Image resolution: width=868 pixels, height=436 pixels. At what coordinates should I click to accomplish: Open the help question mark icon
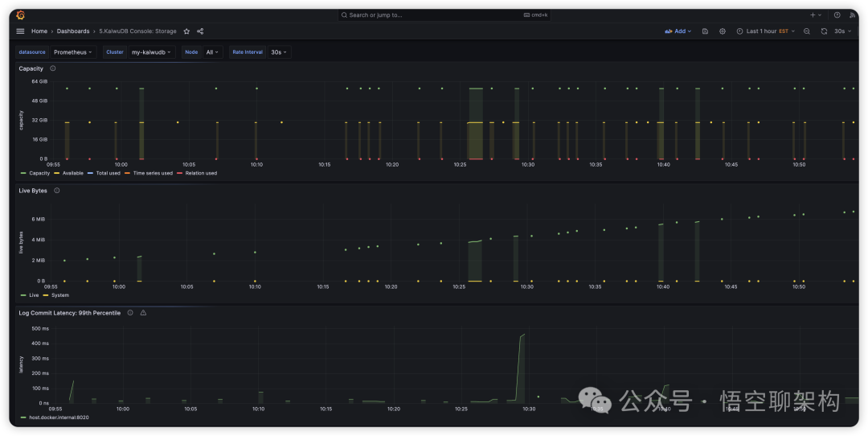point(837,14)
